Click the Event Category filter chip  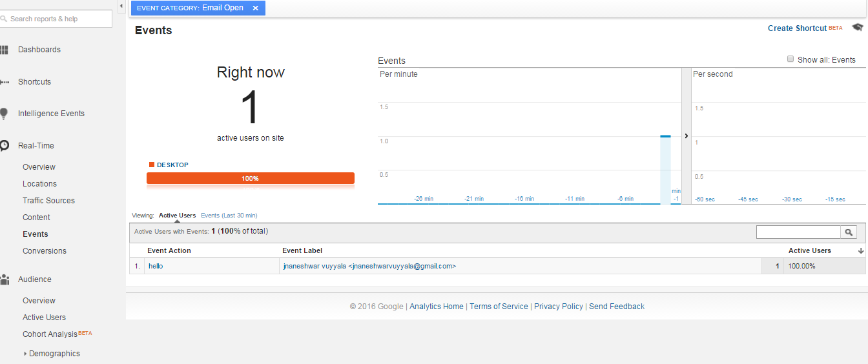click(198, 8)
